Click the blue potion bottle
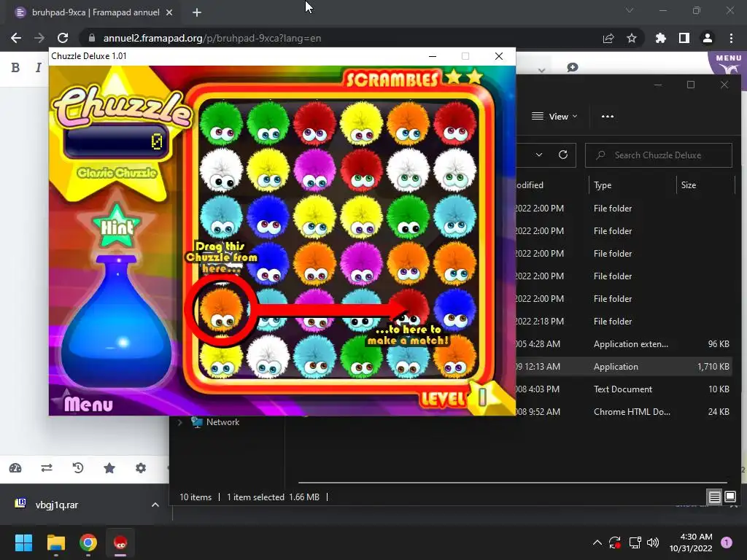Image resolution: width=747 pixels, height=560 pixels. coord(116,324)
